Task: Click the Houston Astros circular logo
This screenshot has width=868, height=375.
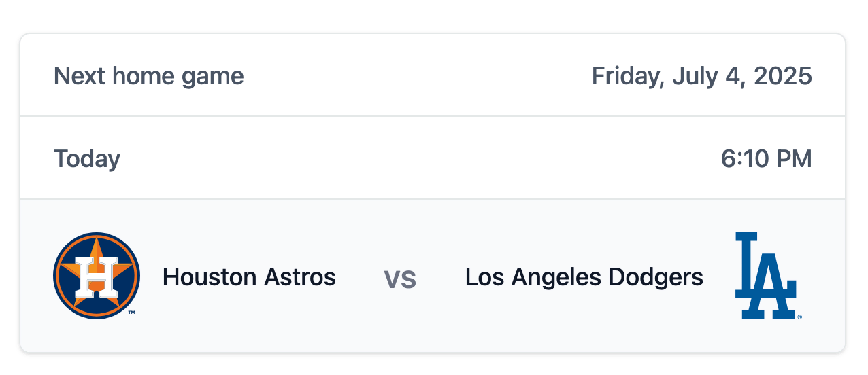Action: point(97,276)
